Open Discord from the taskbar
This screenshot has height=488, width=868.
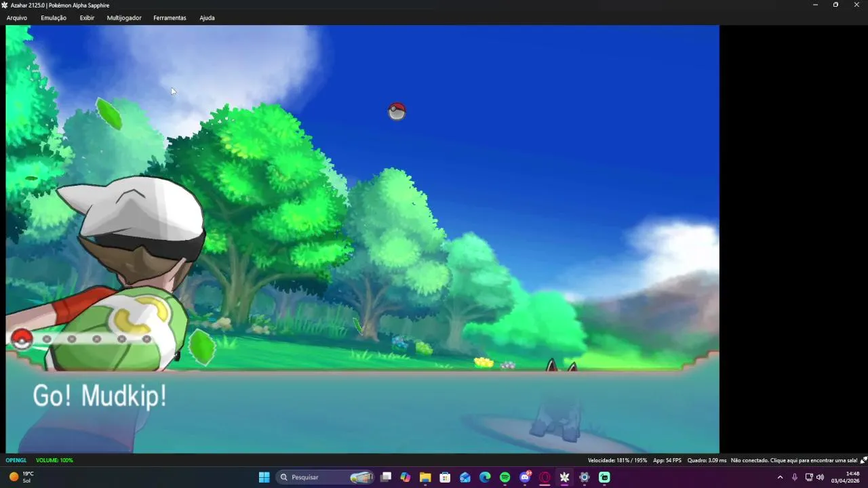[x=525, y=477]
